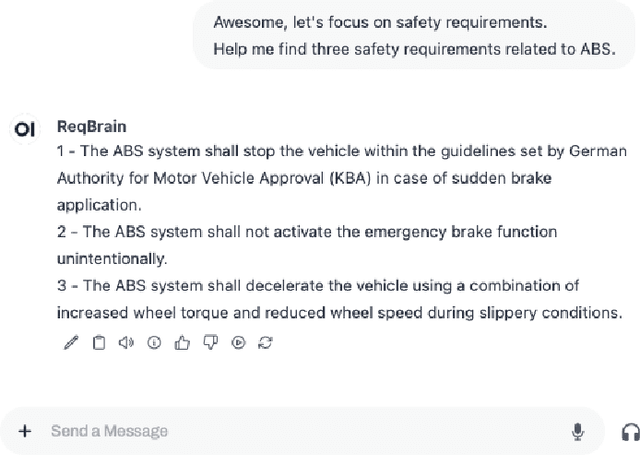Click the plus button beside message box
The width and height of the screenshot is (640, 456).
click(25, 431)
